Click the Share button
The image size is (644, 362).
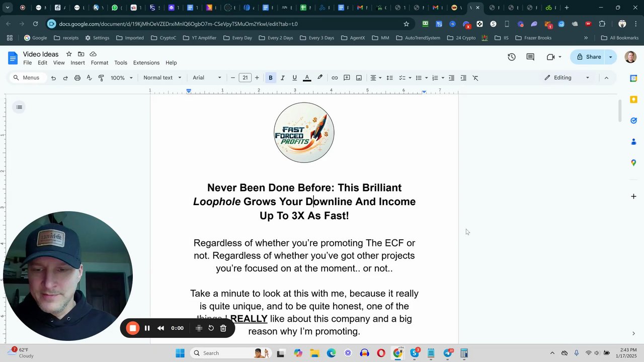pyautogui.click(x=588, y=57)
